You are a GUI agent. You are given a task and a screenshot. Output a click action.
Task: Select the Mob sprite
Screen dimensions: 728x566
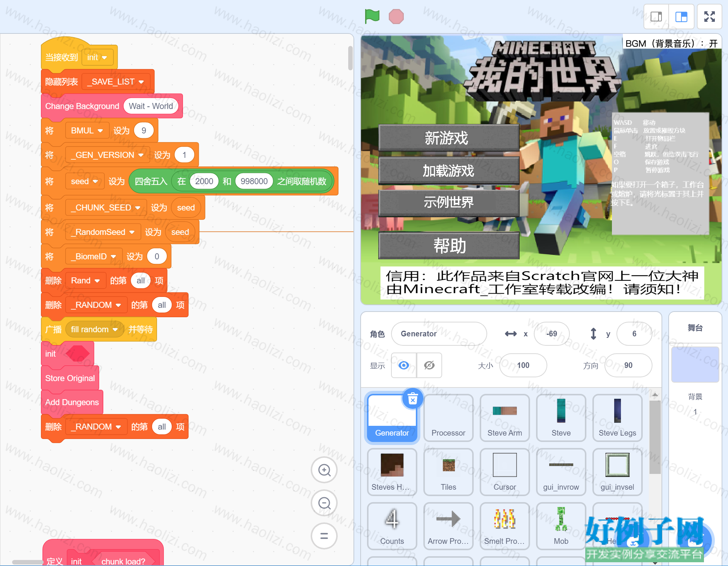coord(561,526)
